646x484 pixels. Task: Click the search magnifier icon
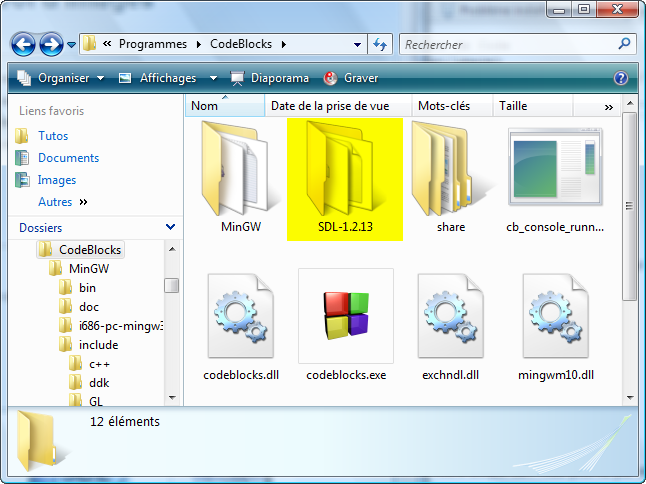coord(624,44)
